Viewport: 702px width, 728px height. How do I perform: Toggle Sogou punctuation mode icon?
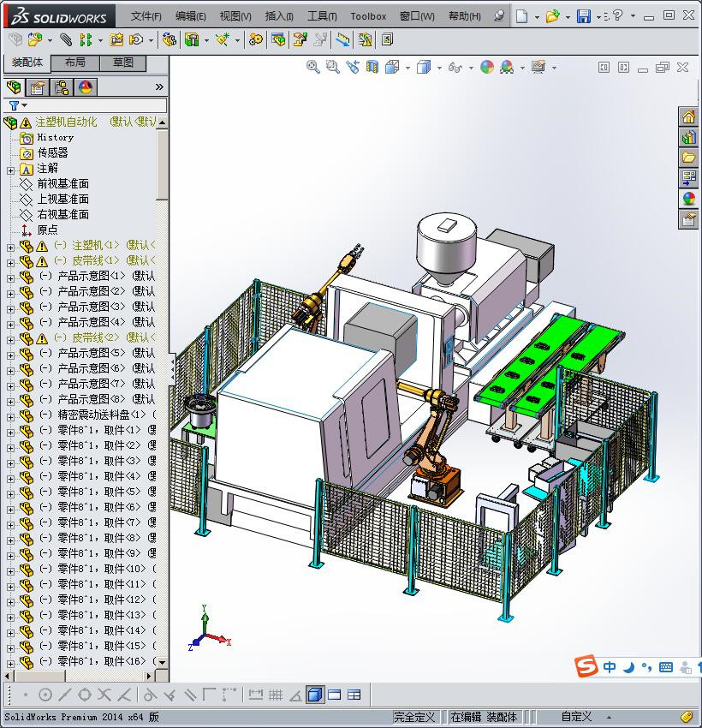pyautogui.click(x=647, y=667)
